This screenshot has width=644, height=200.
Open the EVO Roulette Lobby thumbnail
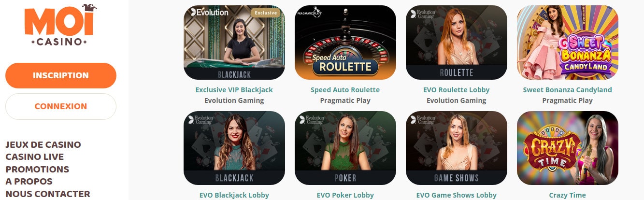click(457, 43)
